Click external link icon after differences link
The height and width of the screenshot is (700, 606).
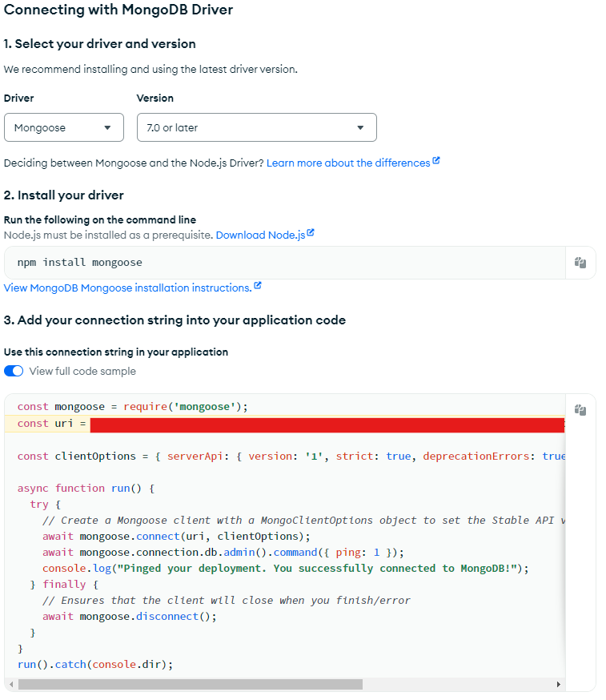[x=436, y=161]
